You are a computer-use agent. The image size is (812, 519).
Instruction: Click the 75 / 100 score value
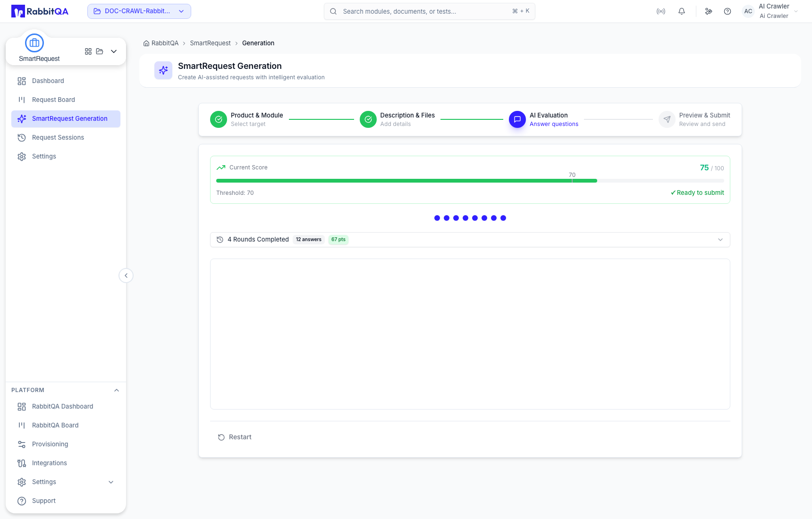712,168
